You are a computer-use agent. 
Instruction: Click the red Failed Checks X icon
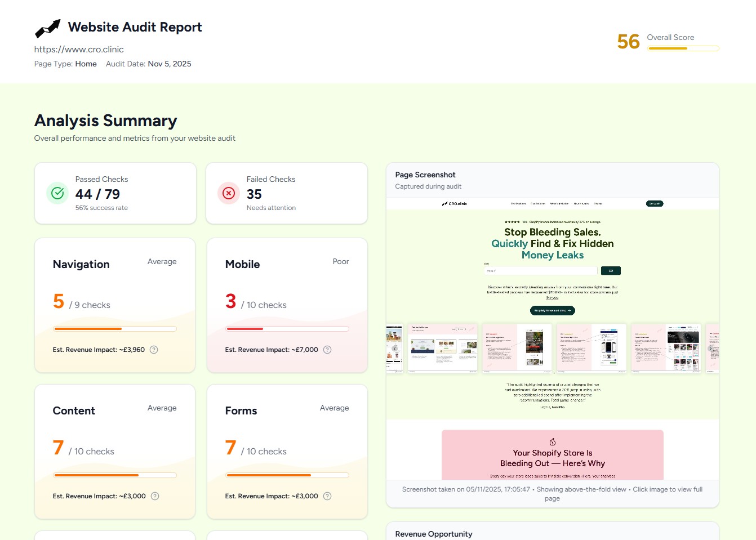tap(229, 193)
